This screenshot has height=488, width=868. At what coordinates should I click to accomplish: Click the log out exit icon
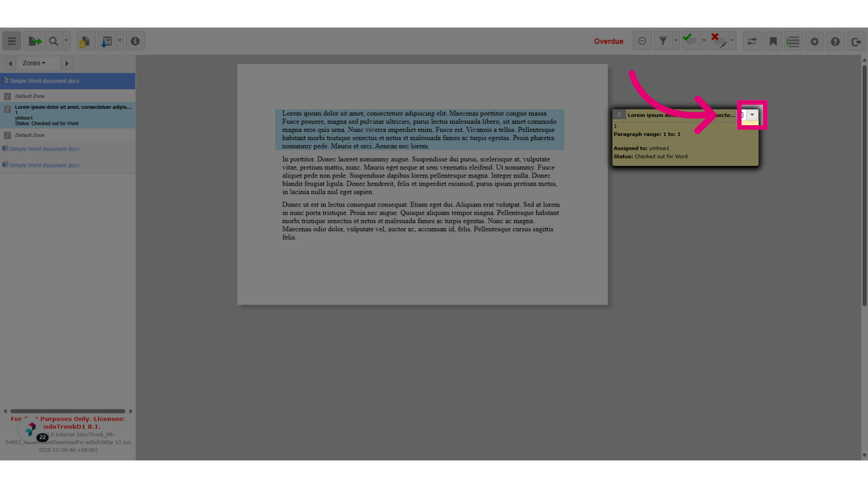(856, 41)
